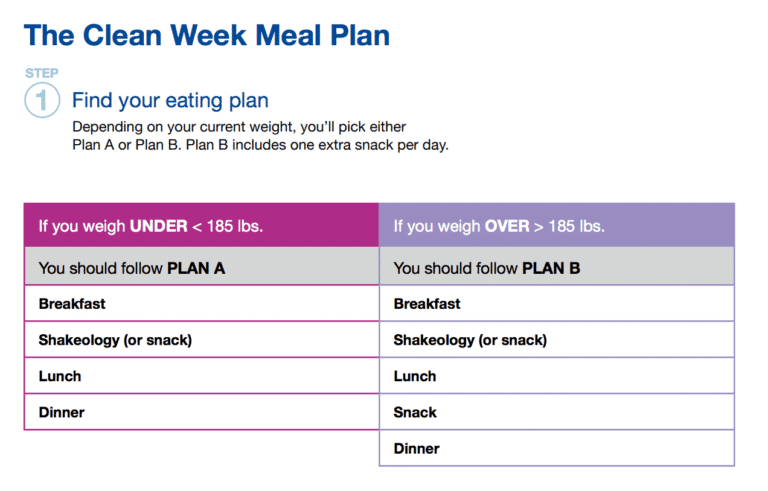Select the You should follow PLAN A row

pos(201,266)
